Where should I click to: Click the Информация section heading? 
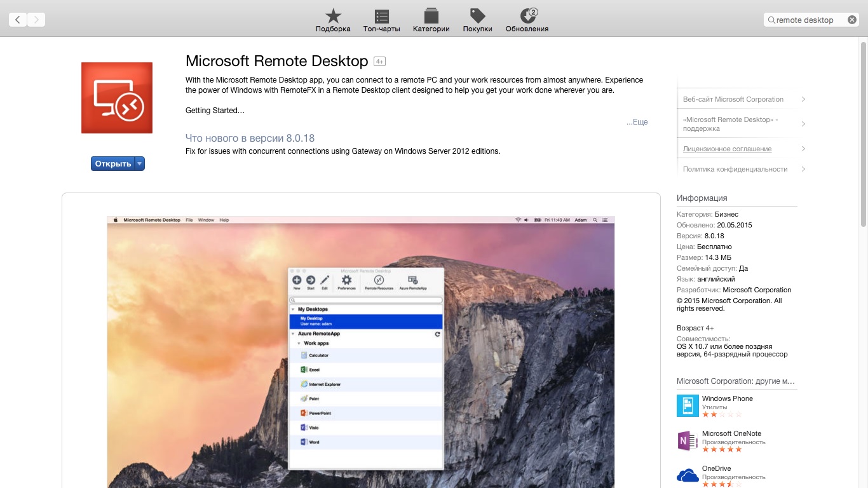pyautogui.click(x=702, y=198)
